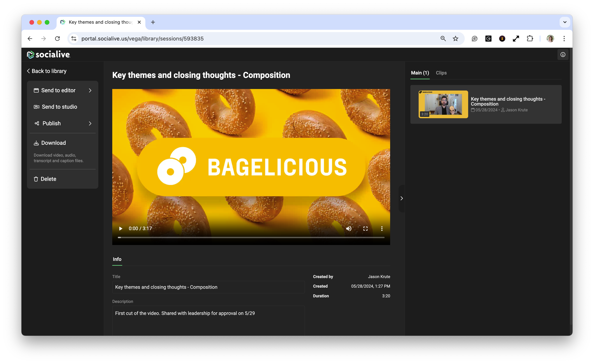594x364 pixels.
Task: Bookmark this page with star icon
Action: pyautogui.click(x=455, y=39)
